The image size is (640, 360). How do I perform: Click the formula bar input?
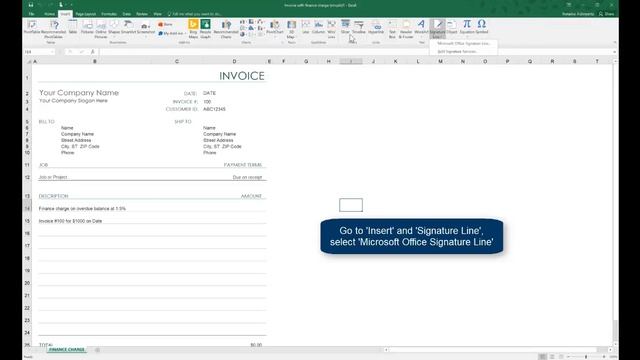[355, 52]
